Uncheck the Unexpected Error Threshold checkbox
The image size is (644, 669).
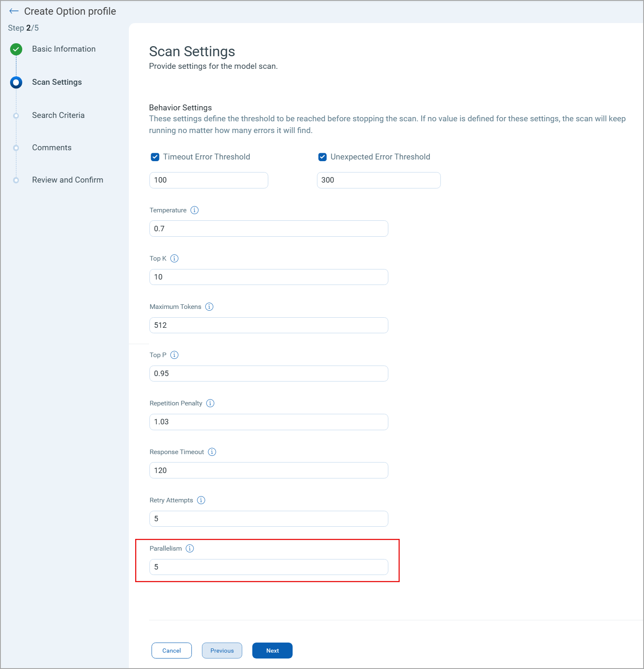[x=322, y=157]
